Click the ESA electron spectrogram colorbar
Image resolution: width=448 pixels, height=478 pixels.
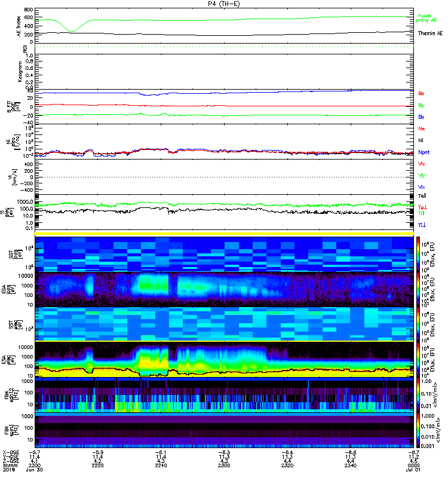click(x=418, y=360)
